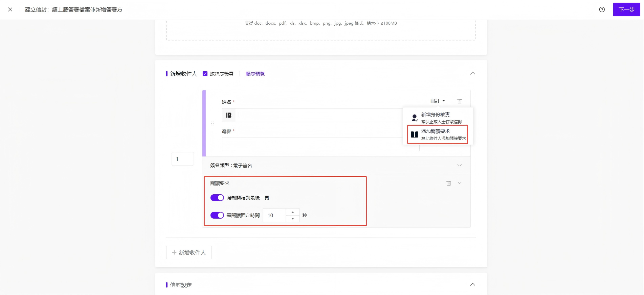Collapse the 信封設定 section
Viewport: 644px width, 295px height.
tap(473, 285)
